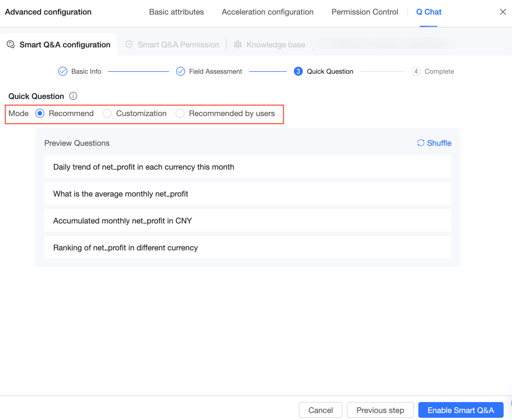The height and width of the screenshot is (420, 512).
Task: Click the Cancel button
Action: [320, 410]
